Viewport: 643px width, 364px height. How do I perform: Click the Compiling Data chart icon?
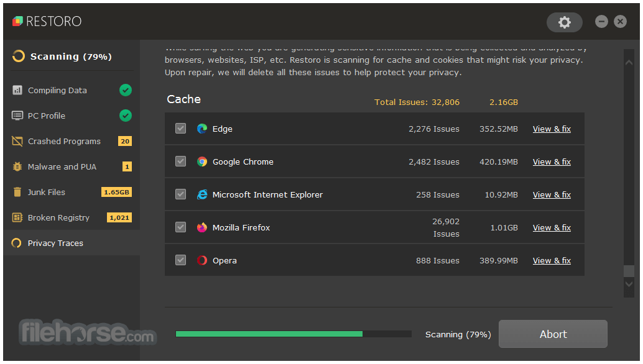tap(17, 90)
